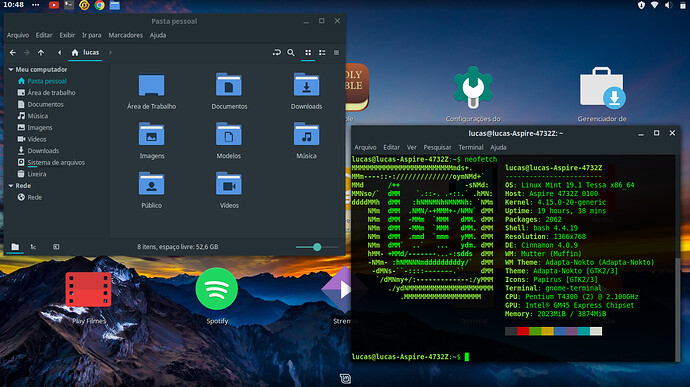Image resolution: width=690 pixels, height=387 pixels.
Task: Switch to icon view
Action: coord(308,52)
